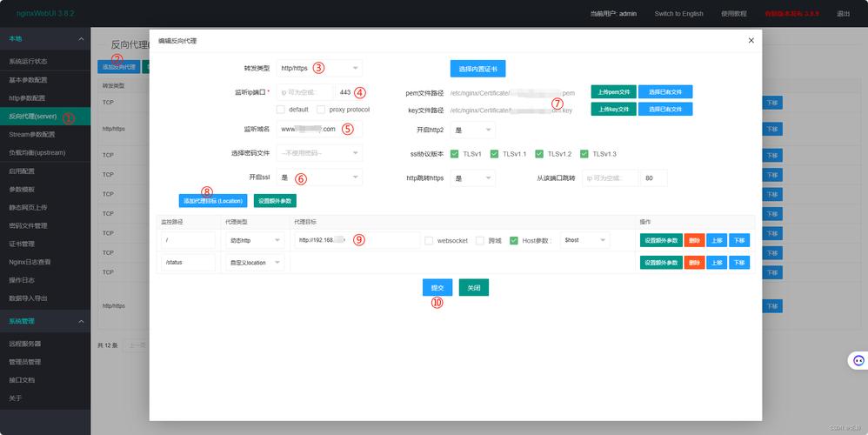Screen dimensions: 868x435
Task: Submit the form with 提交
Action: 437,288
